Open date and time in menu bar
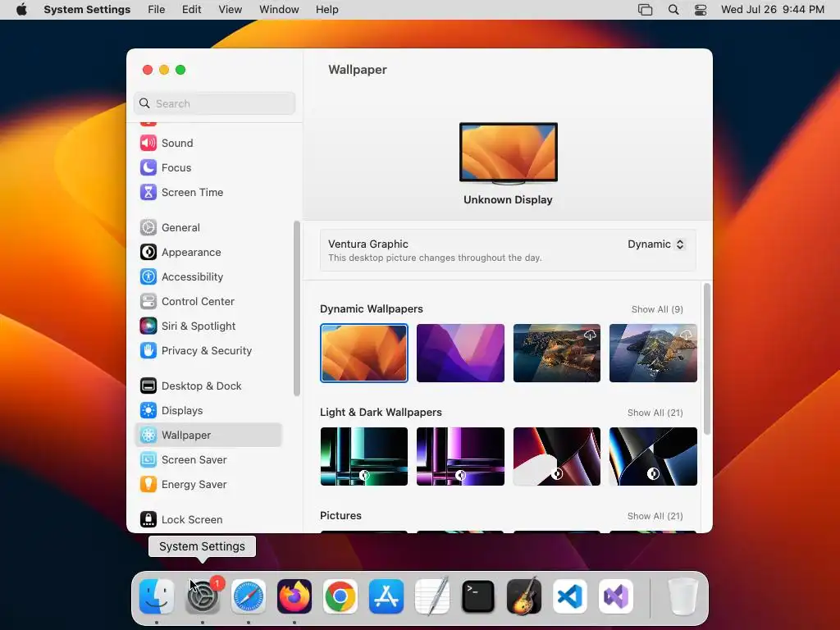Viewport: 840px width, 630px height. click(x=773, y=10)
